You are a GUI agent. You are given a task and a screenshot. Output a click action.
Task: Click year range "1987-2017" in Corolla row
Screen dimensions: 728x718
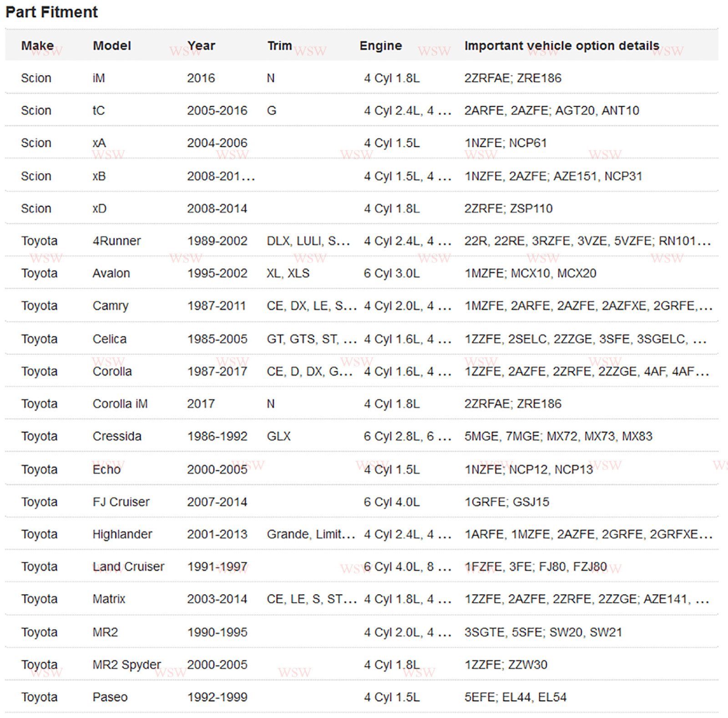(217, 372)
